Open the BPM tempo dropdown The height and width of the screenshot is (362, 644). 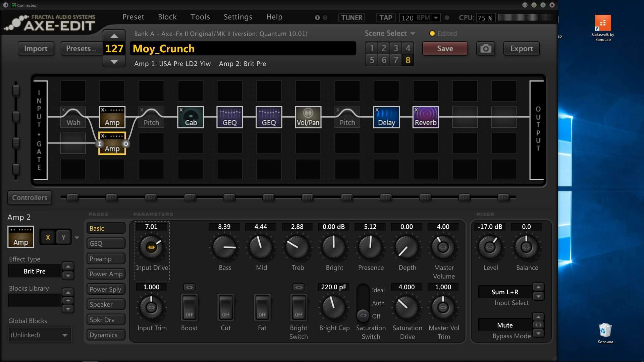(435, 18)
